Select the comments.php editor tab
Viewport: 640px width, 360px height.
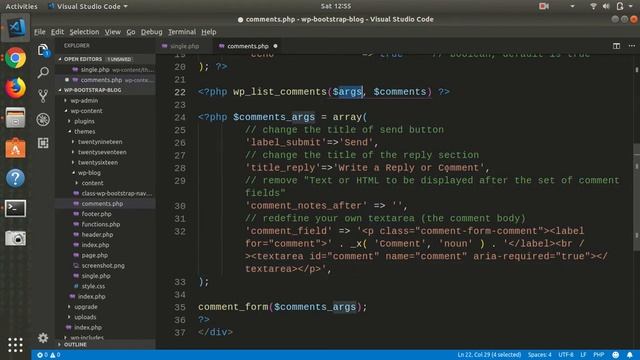[248, 46]
